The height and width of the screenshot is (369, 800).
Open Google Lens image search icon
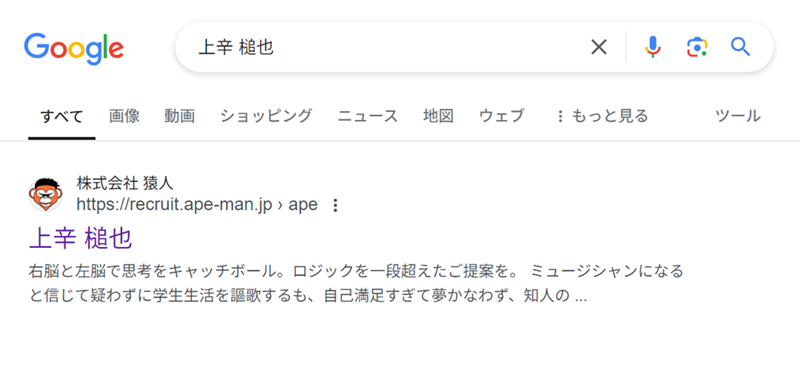(x=697, y=47)
